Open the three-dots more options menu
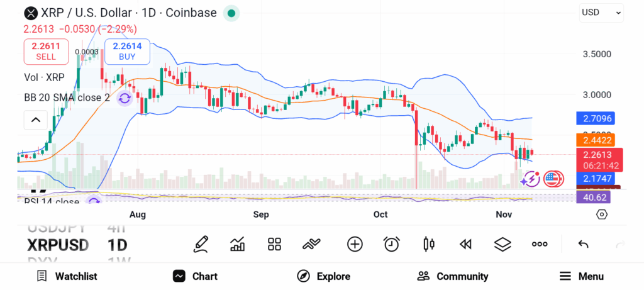Image resolution: width=644 pixels, height=290 pixels. click(540, 244)
